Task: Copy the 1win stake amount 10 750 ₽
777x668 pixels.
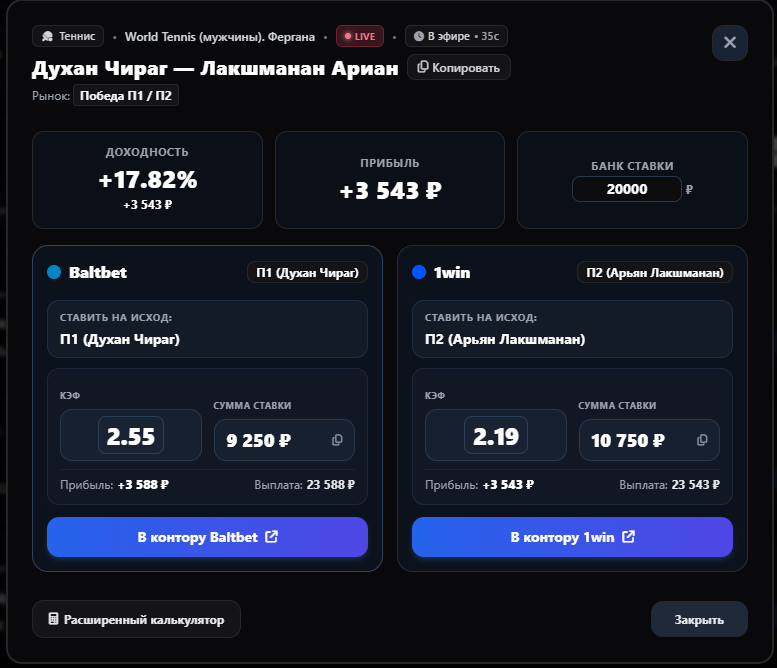Action: [702, 440]
